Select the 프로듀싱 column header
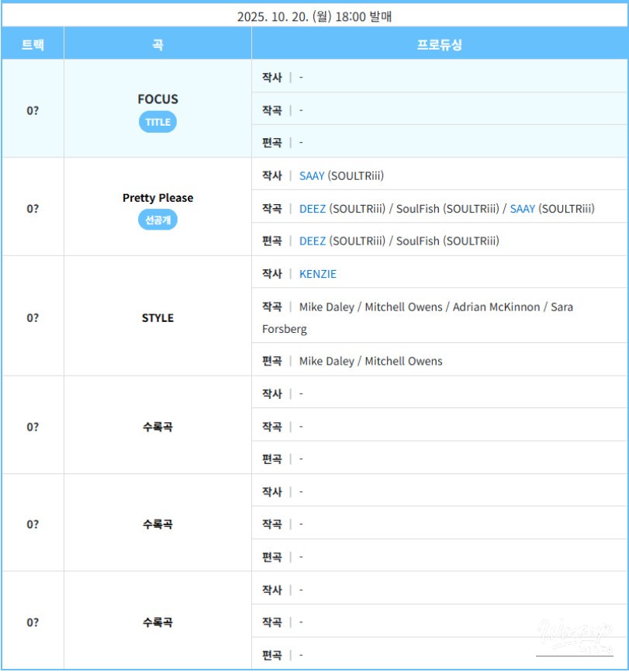The image size is (629, 672). coord(439,44)
